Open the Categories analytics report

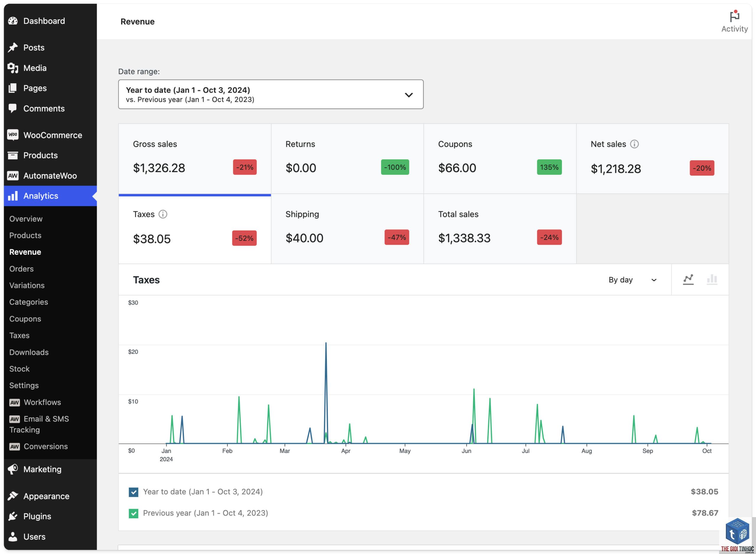click(29, 302)
